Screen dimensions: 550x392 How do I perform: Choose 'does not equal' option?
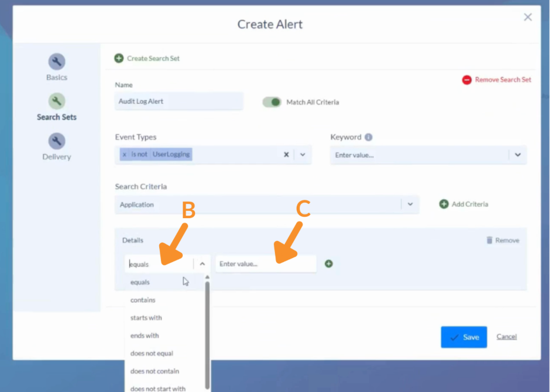[152, 354]
